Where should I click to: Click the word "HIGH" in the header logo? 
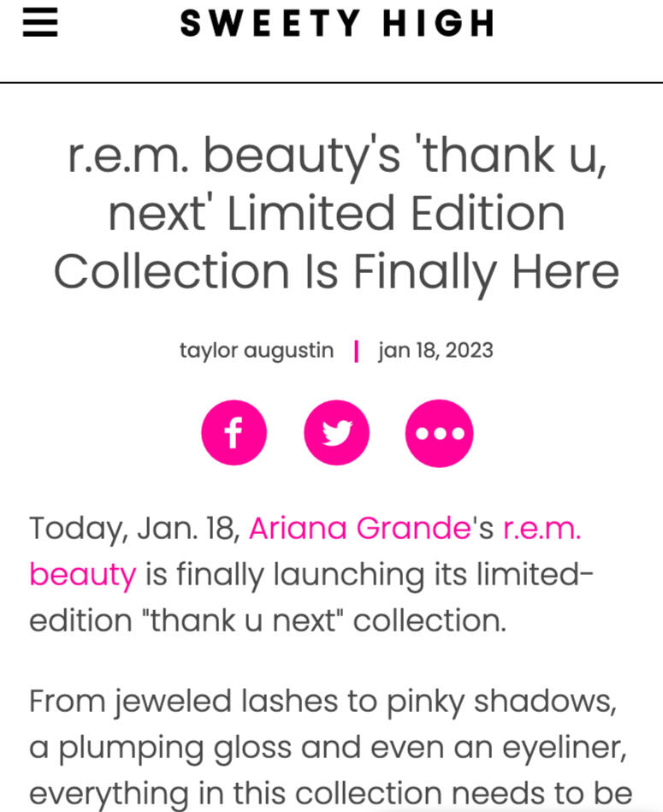(x=438, y=23)
